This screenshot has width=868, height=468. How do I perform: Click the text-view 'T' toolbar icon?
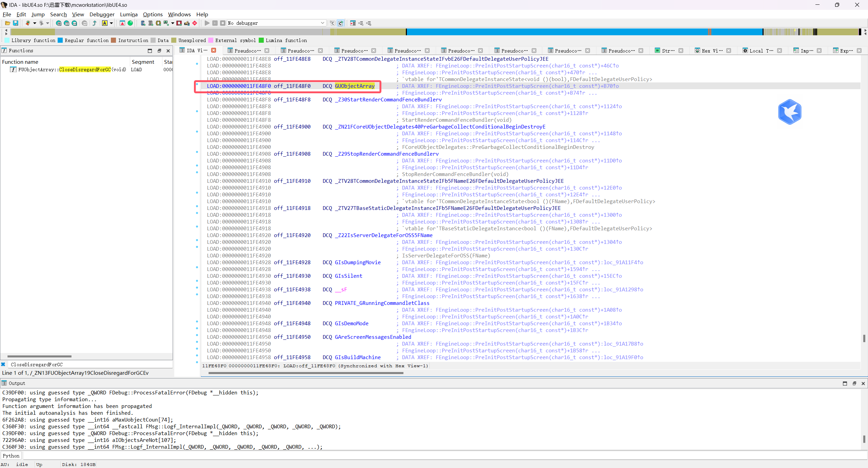(x=66, y=23)
